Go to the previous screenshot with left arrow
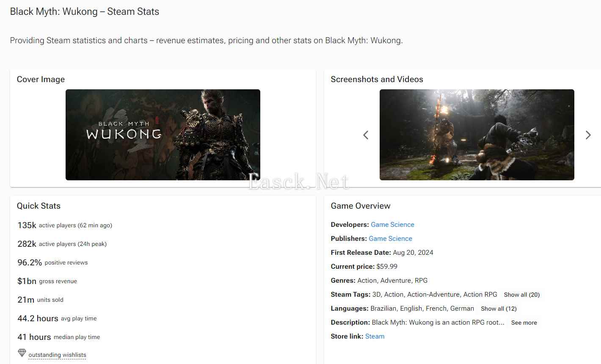Screen dimensions: 601x364 (366, 135)
